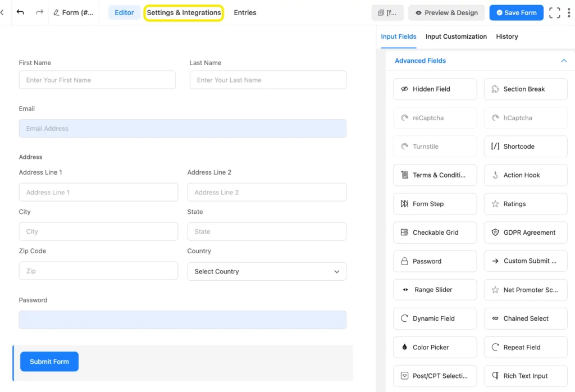Viewport: 575px width, 392px height.
Task: Click the Last Name input
Action: click(x=268, y=80)
